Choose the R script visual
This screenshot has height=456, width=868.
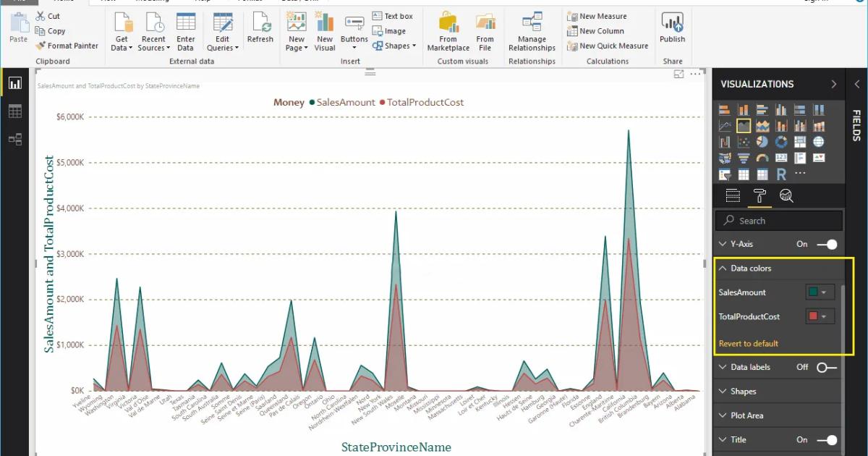[781, 174]
